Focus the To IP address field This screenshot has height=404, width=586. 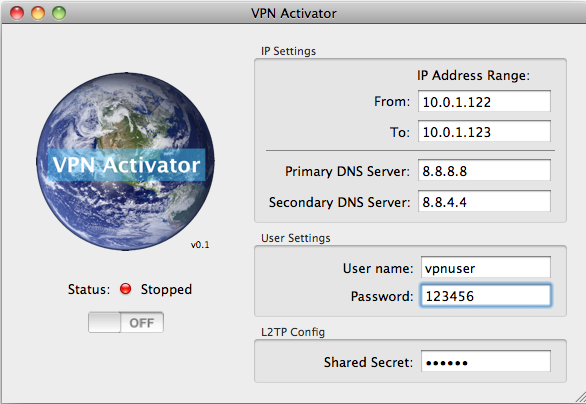click(484, 131)
